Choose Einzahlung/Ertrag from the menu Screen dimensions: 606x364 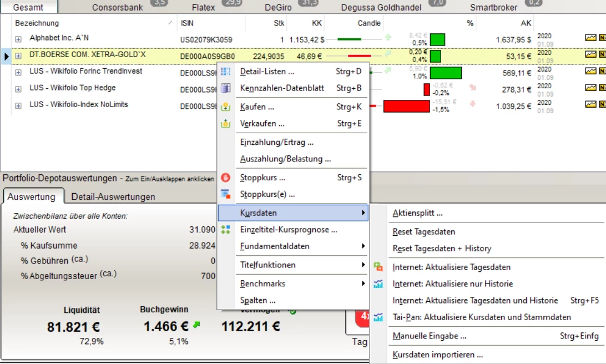point(293,142)
